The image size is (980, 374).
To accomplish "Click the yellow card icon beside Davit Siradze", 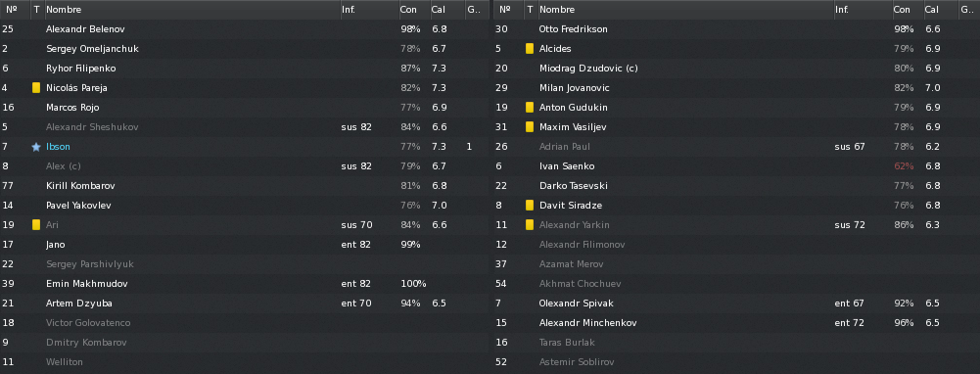I will coord(530,206).
